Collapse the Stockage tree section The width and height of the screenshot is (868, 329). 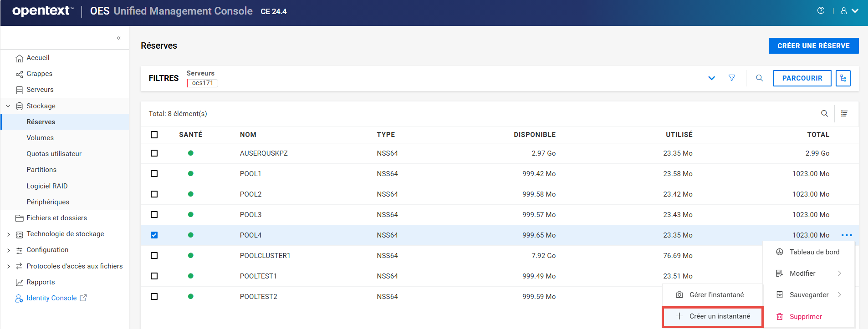pyautogui.click(x=8, y=106)
